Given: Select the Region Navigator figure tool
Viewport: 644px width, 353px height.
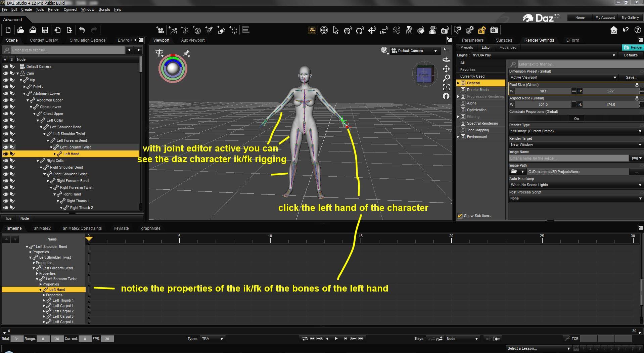Looking at the screenshot, I should tap(433, 30).
